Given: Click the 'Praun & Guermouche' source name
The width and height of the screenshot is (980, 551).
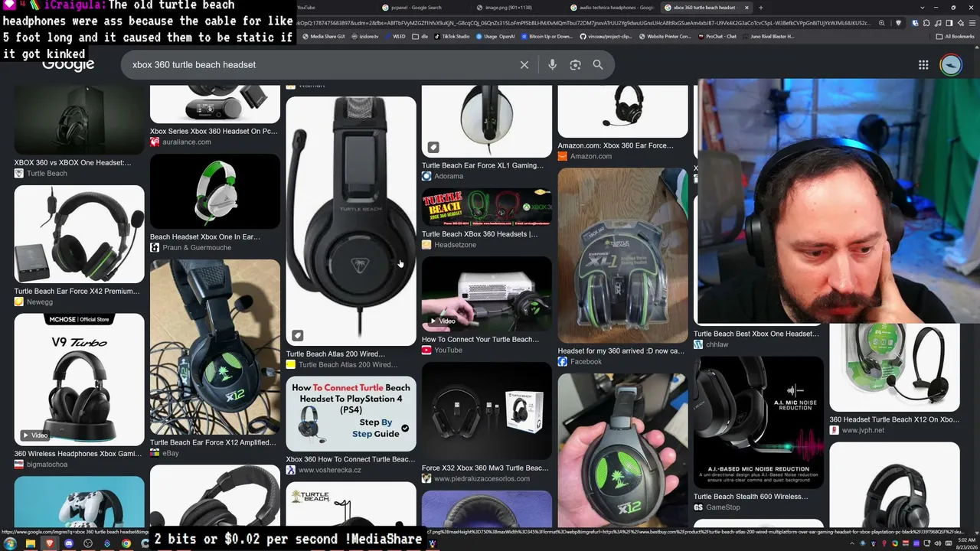Looking at the screenshot, I should (197, 248).
